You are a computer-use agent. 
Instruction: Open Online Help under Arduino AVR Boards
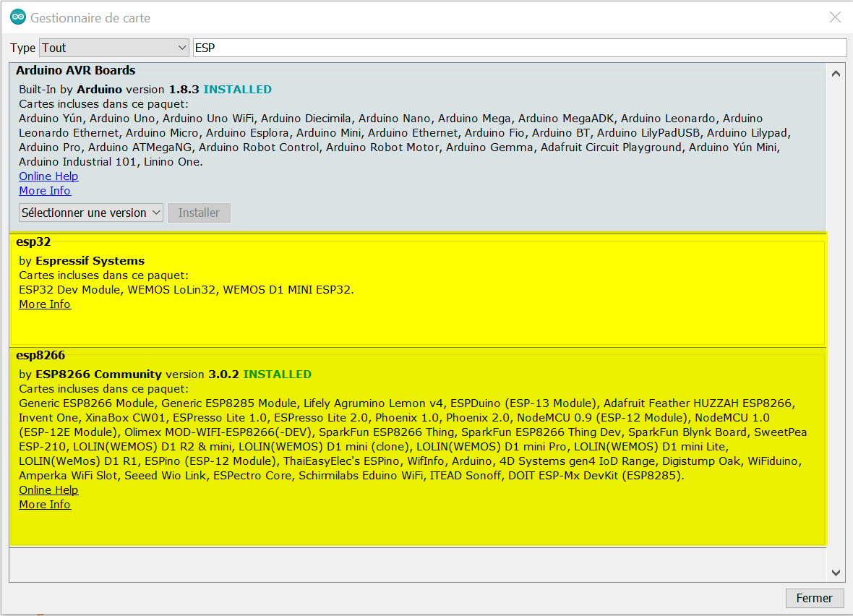click(48, 176)
